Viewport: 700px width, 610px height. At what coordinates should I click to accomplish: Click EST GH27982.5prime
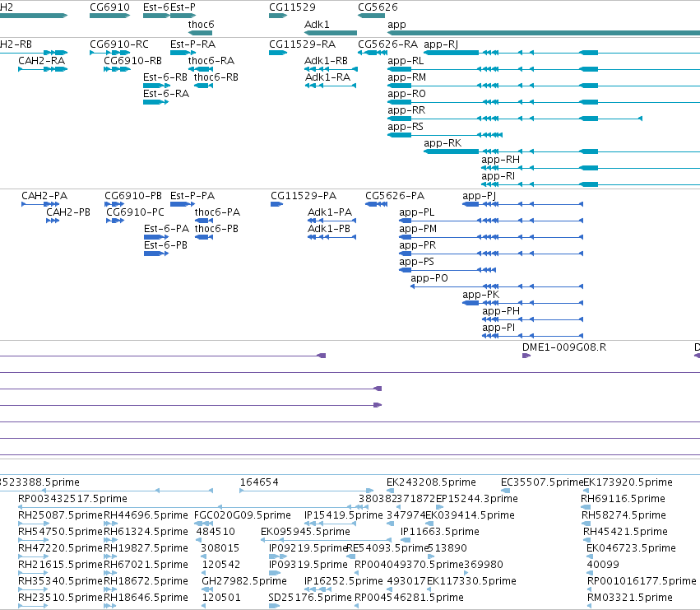[x=244, y=581]
